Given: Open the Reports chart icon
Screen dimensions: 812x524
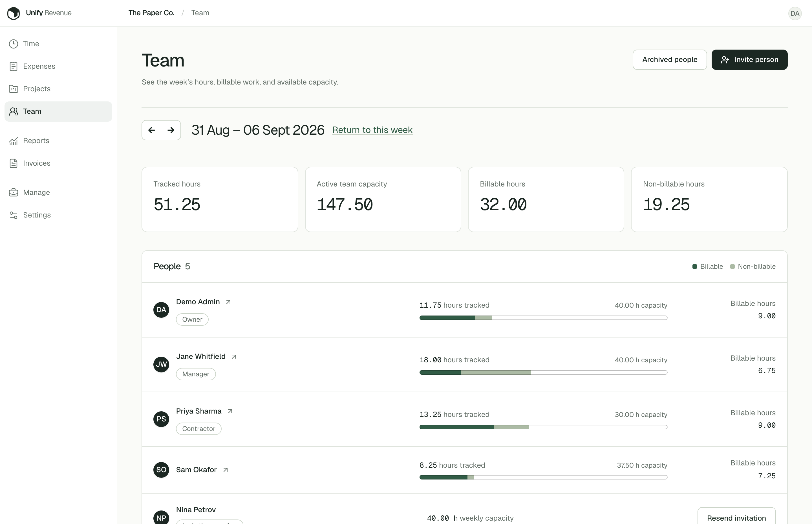Looking at the screenshot, I should (14, 141).
